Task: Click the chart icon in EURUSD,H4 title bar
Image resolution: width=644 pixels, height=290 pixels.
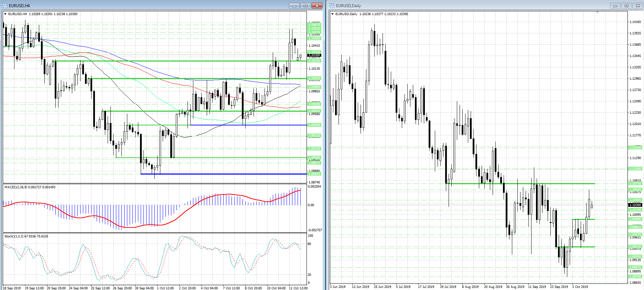Action: coord(5,5)
